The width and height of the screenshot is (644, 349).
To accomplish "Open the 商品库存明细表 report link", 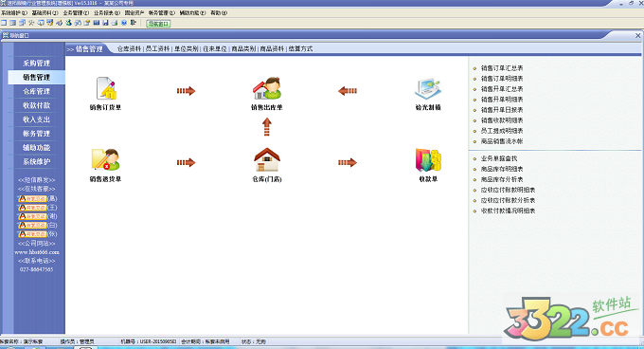I will click(502, 169).
